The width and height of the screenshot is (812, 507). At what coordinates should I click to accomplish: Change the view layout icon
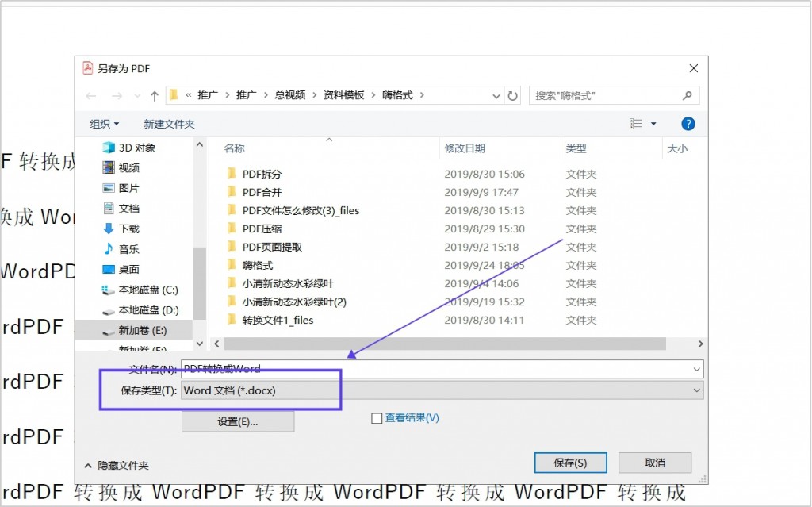click(635, 124)
